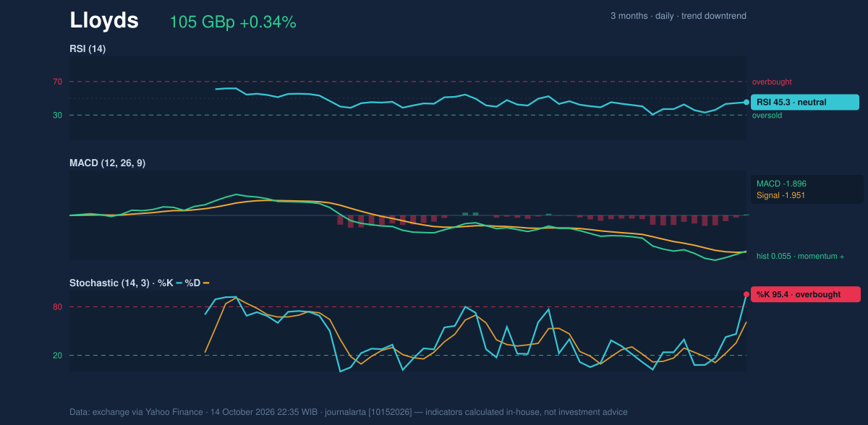The image size is (868, 425).
Task: Select the 105 GBp +0.34% price text
Action: (x=233, y=22)
